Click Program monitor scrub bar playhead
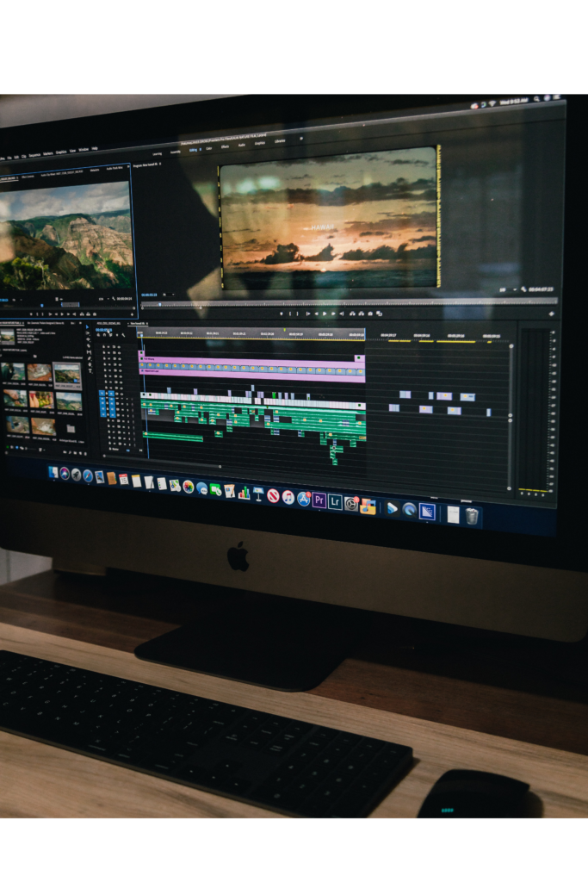Viewport: 588px width, 882px height. click(159, 304)
